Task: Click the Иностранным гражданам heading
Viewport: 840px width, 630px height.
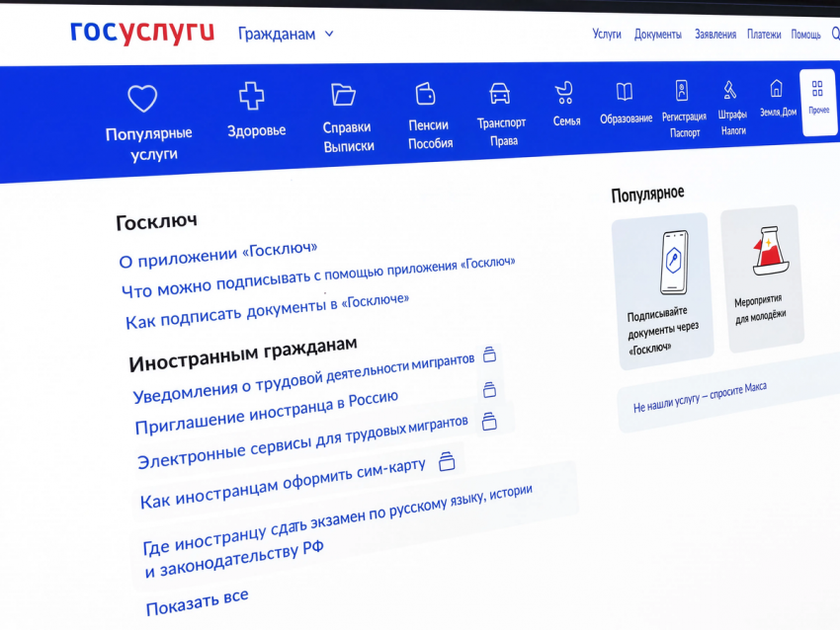Action: pyautogui.click(x=243, y=354)
